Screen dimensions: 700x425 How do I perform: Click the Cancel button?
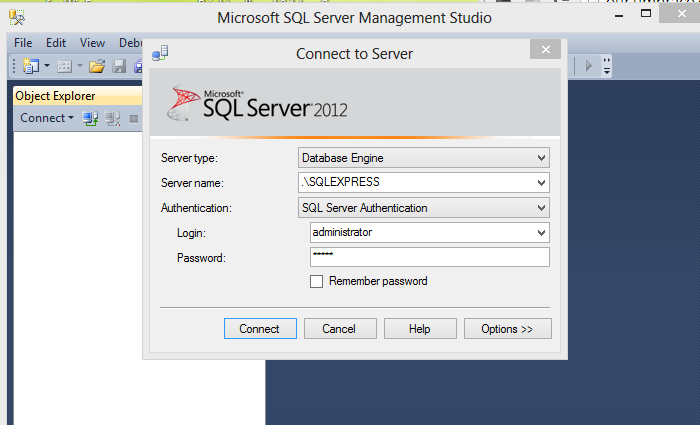(x=340, y=329)
